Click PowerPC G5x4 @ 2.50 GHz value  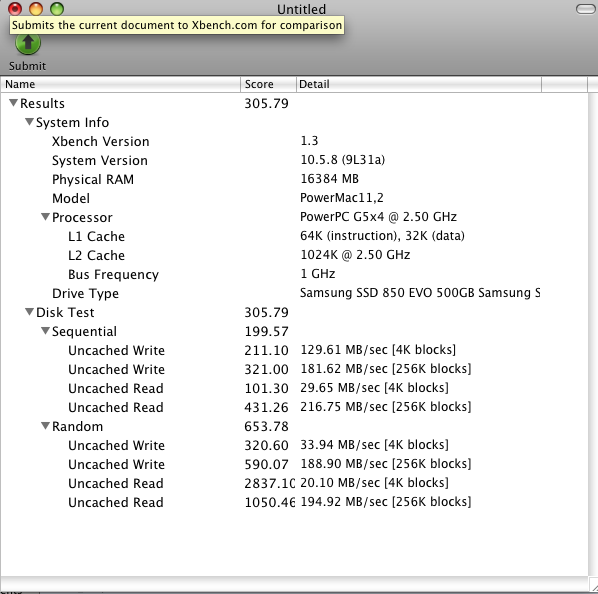pyautogui.click(x=378, y=217)
